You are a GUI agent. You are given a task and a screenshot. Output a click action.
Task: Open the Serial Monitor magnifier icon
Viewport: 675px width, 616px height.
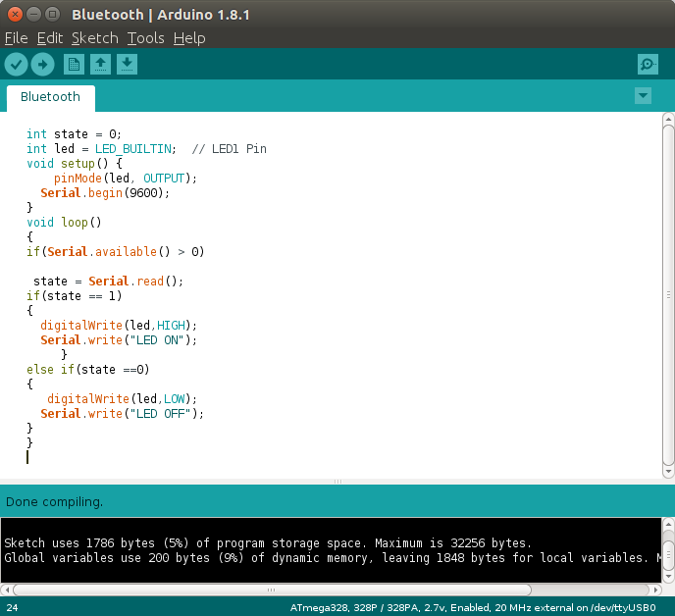coord(648,65)
